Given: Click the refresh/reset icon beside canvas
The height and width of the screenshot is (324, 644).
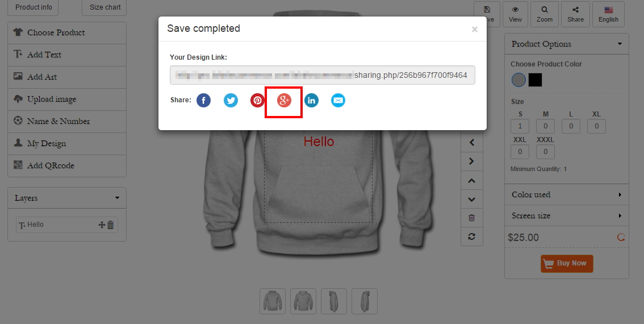Looking at the screenshot, I should coord(471,236).
